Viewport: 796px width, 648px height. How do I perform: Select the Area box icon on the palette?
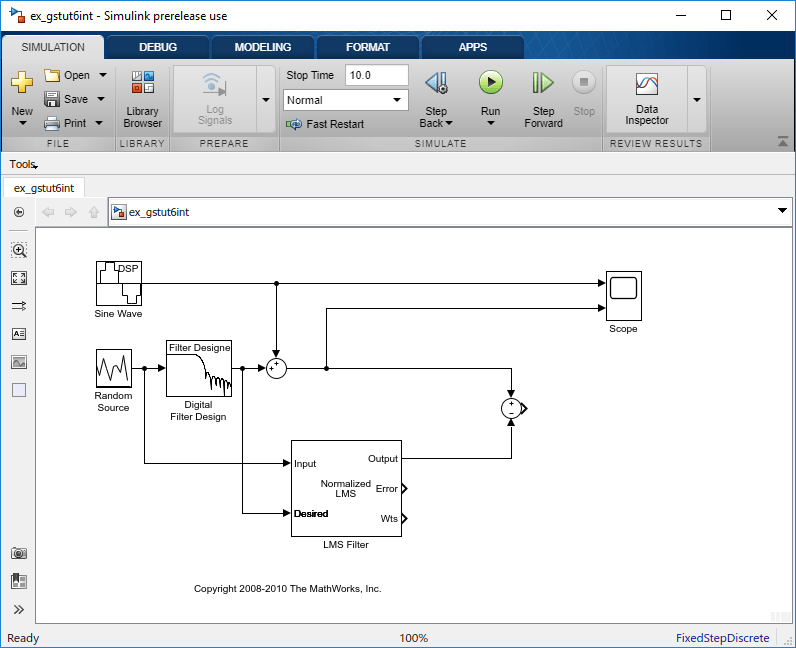tap(19, 390)
